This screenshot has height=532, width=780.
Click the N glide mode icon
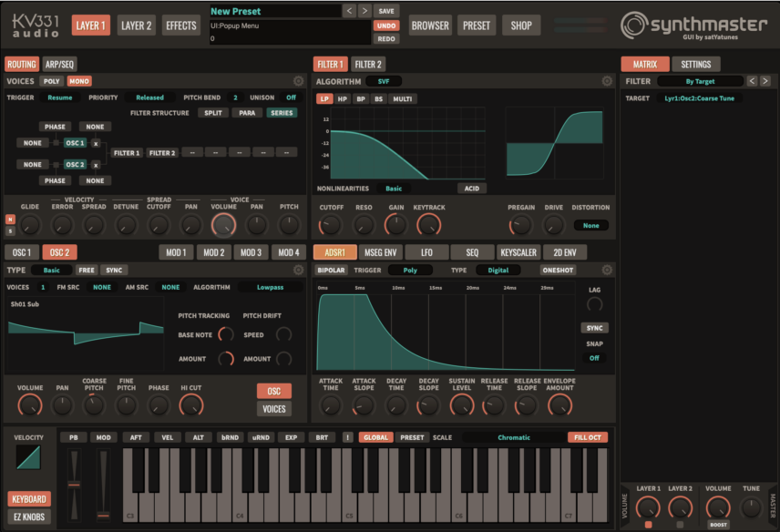click(10, 220)
